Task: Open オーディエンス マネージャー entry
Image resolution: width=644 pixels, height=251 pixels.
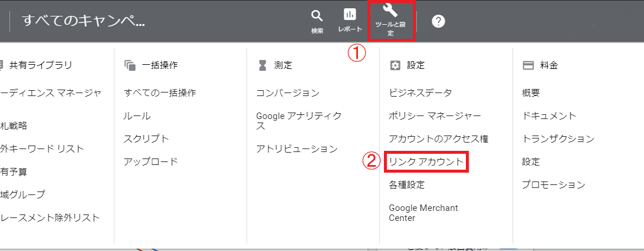Action: click(x=51, y=93)
